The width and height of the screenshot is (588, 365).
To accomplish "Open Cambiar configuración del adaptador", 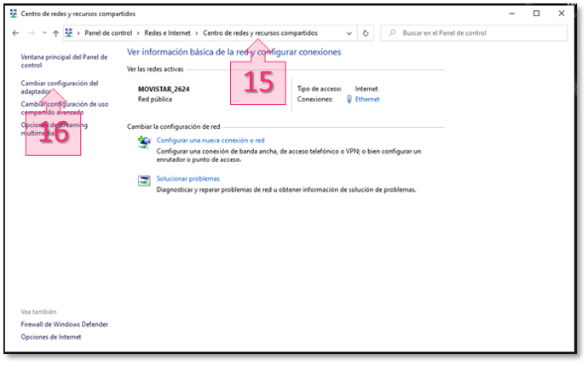I will pos(60,87).
